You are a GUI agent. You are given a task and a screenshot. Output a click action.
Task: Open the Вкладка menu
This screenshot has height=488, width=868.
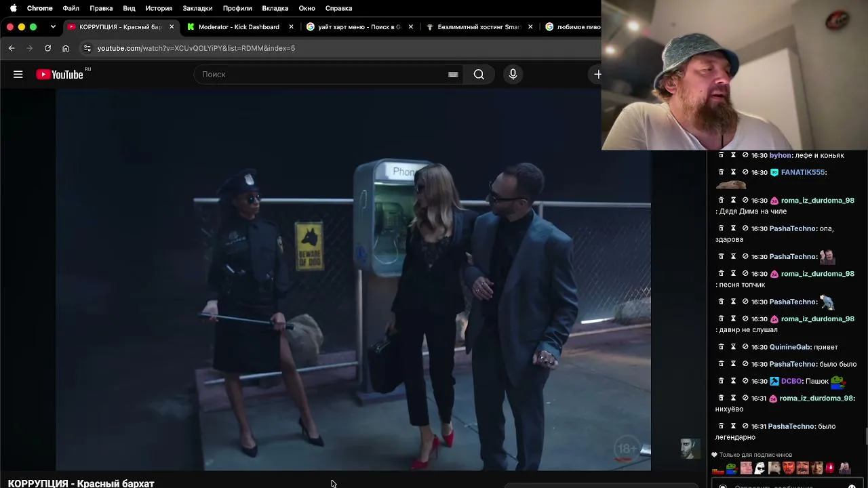(x=275, y=8)
